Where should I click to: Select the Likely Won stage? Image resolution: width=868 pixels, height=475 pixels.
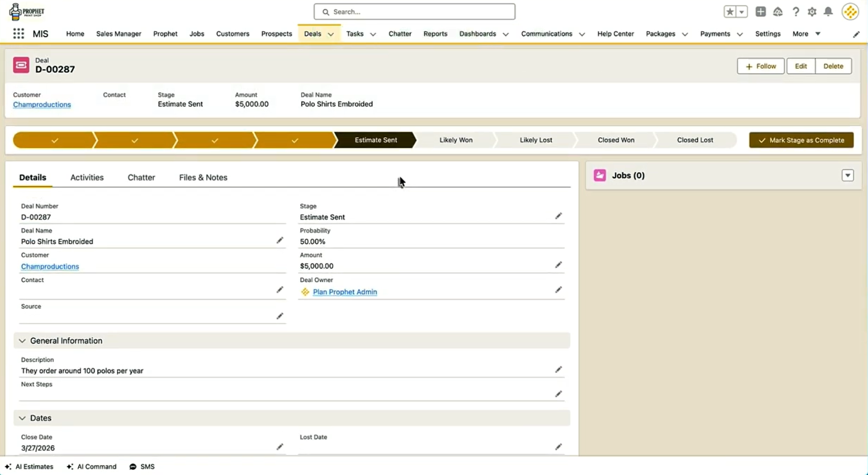point(456,140)
